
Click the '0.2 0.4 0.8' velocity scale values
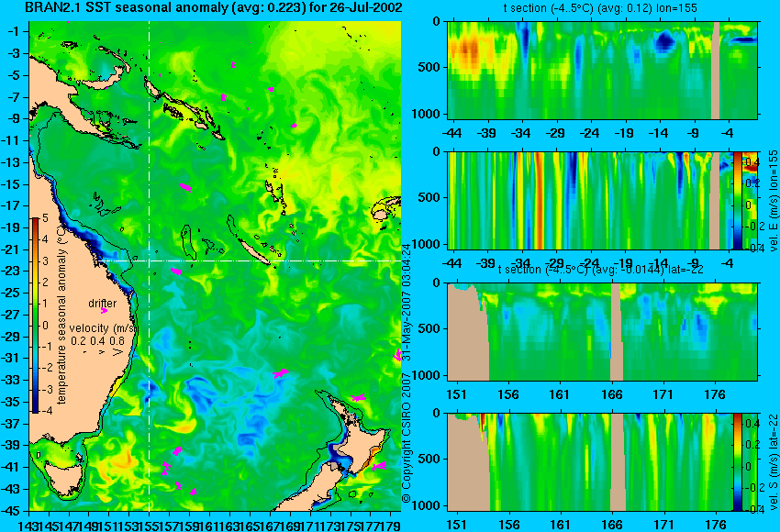point(97,341)
